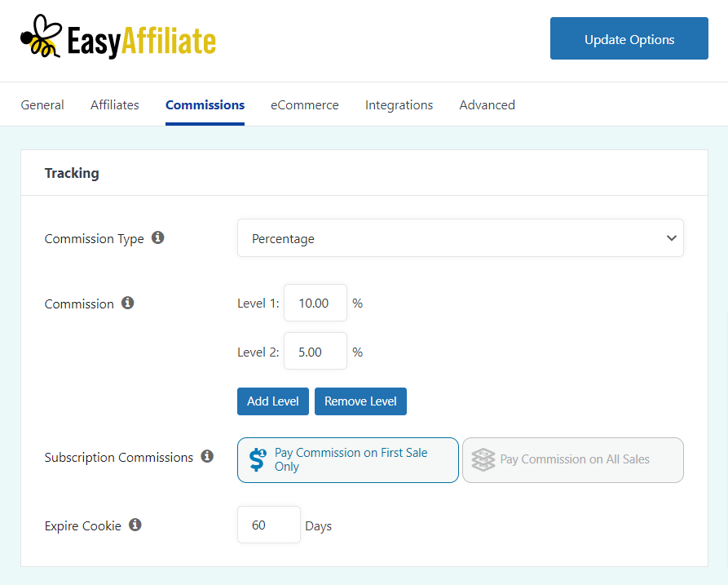The width and height of the screenshot is (728, 585).
Task: Click the stacked money All Sales icon
Action: point(483,459)
